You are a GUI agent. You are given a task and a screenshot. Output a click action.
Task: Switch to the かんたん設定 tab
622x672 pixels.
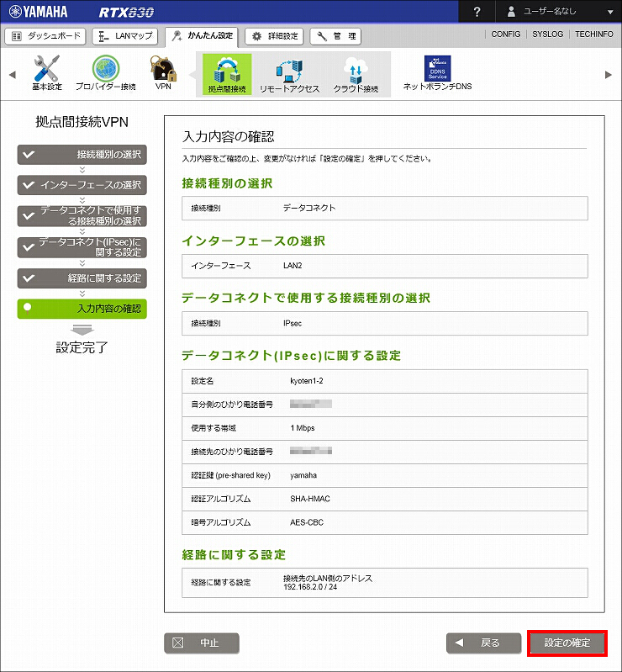point(202,36)
